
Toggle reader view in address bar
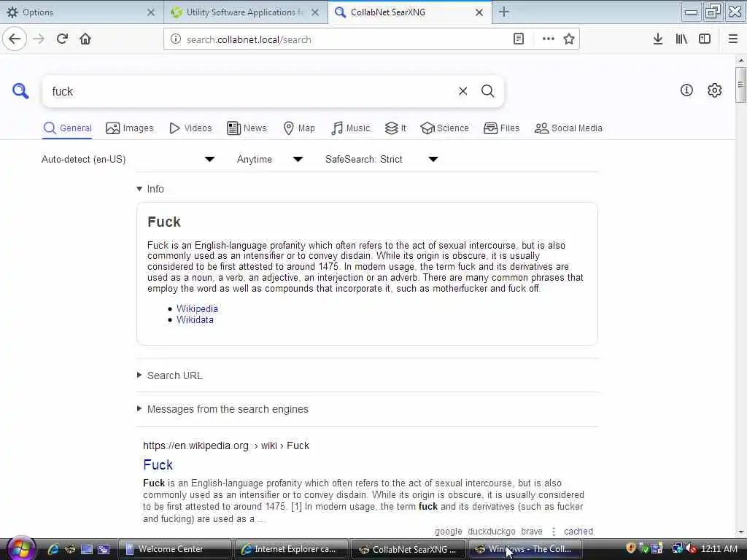tap(519, 39)
